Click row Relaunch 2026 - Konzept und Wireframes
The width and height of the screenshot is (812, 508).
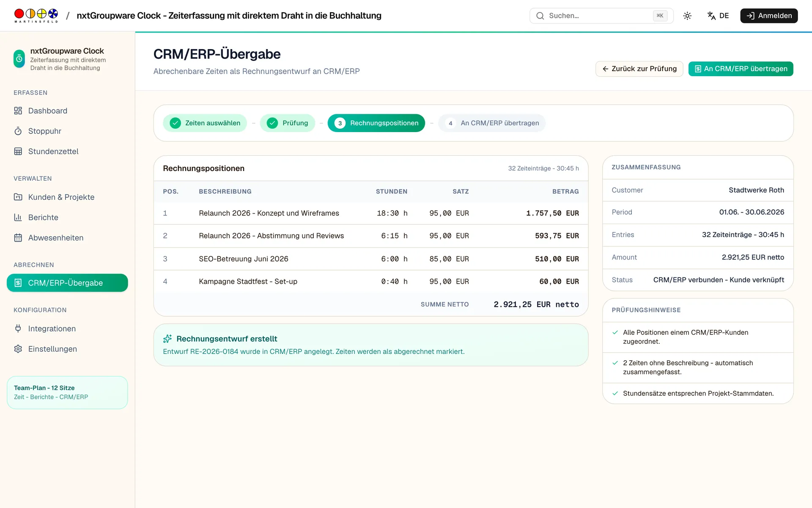371,213
